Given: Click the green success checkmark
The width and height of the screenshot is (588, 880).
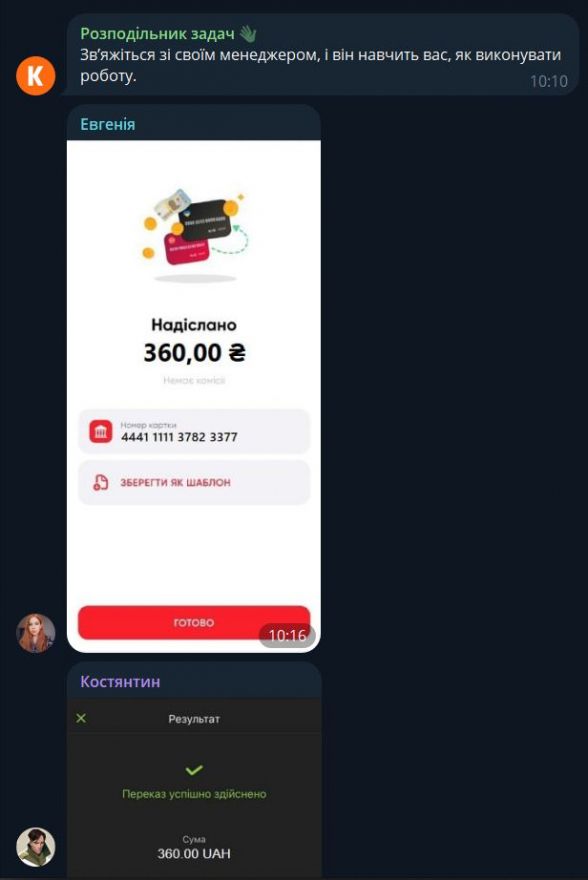Looking at the screenshot, I should click(194, 770).
